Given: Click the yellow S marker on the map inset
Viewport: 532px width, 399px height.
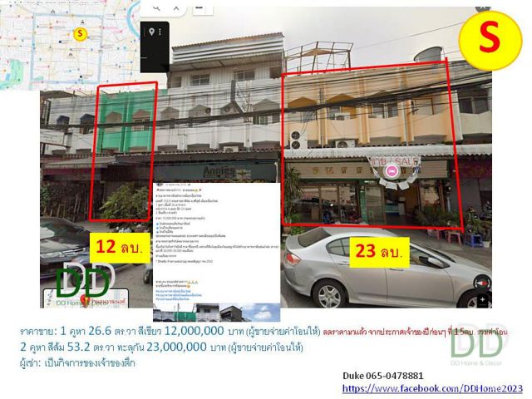Looking at the screenshot, I should click(x=80, y=33).
